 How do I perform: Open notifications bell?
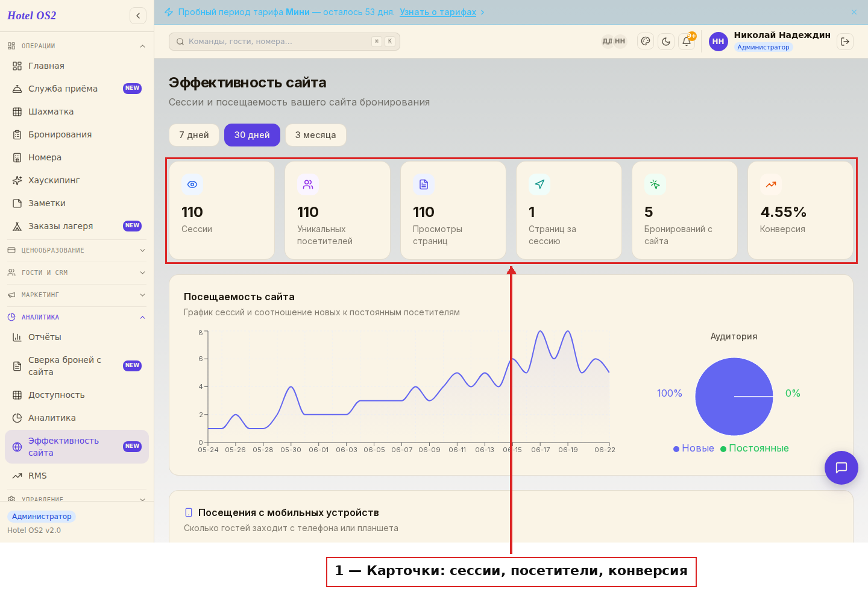click(687, 42)
